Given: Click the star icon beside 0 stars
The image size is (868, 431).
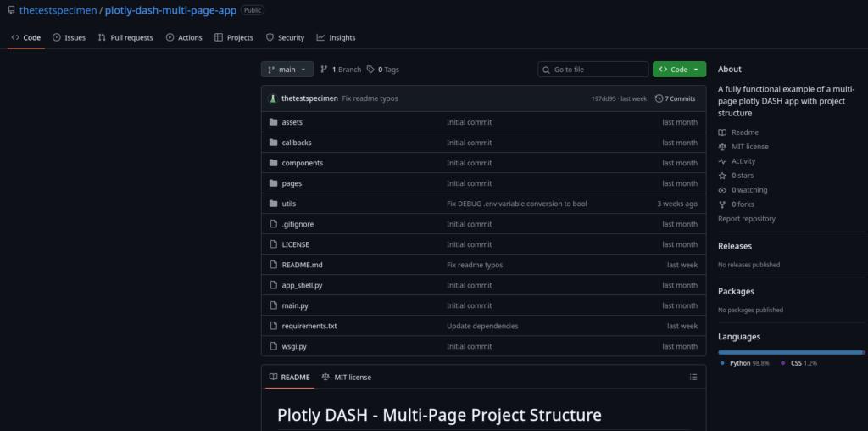Looking at the screenshot, I should point(722,176).
